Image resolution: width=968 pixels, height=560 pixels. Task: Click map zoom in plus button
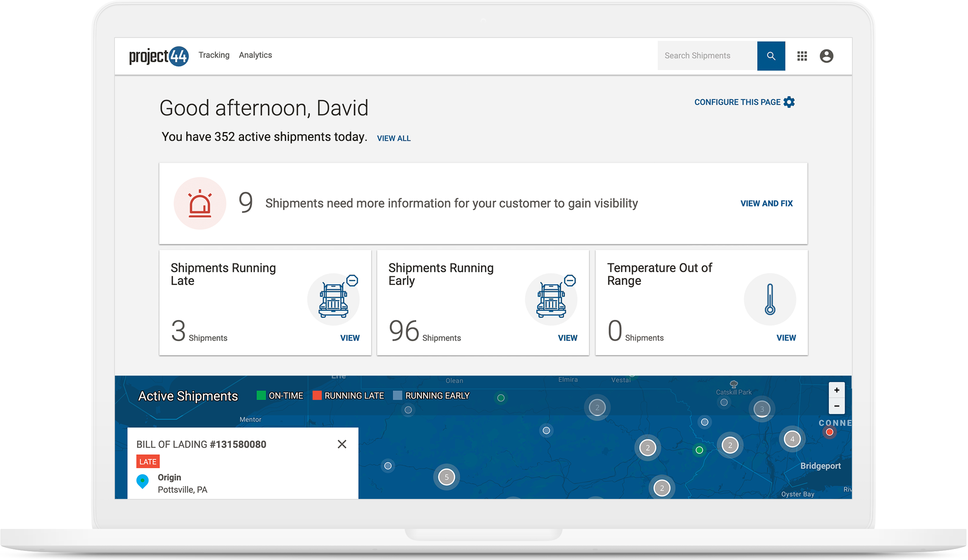[836, 390]
